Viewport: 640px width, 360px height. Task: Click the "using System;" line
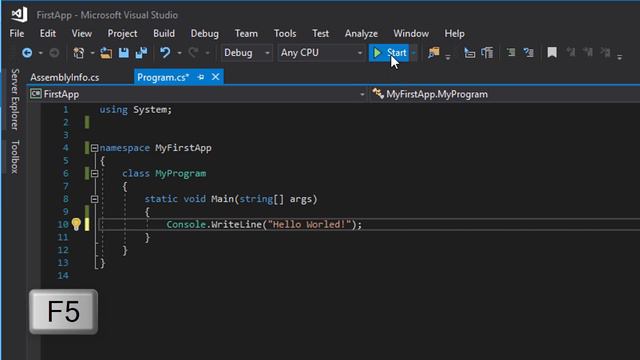coord(136,110)
